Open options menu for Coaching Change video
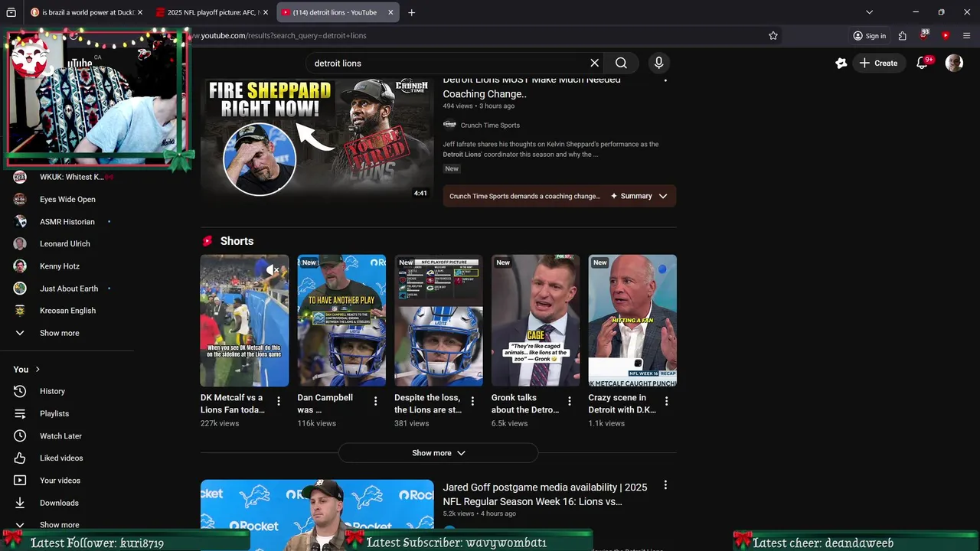 pyautogui.click(x=665, y=80)
